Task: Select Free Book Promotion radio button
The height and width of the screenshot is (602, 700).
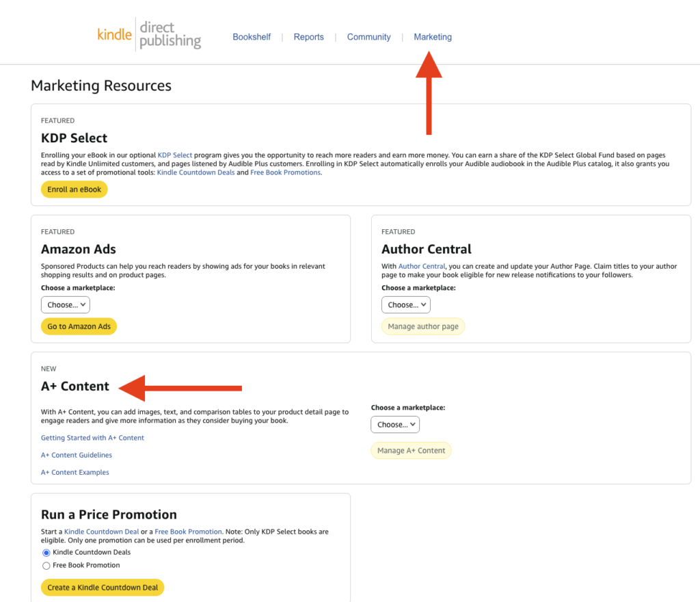Action: click(46, 566)
